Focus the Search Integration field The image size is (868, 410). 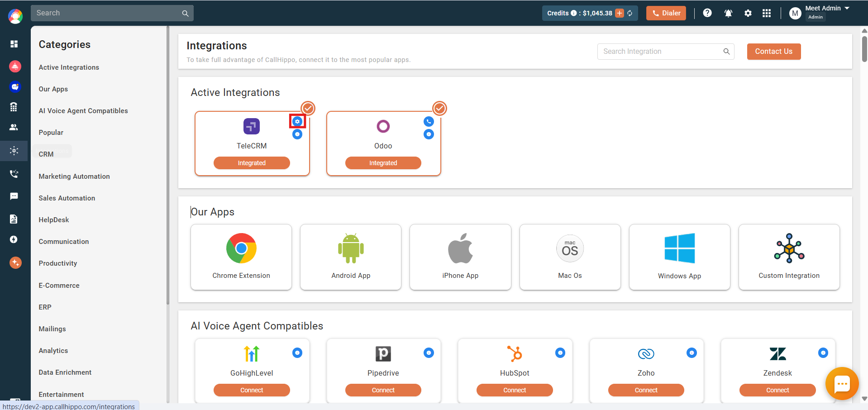666,52
